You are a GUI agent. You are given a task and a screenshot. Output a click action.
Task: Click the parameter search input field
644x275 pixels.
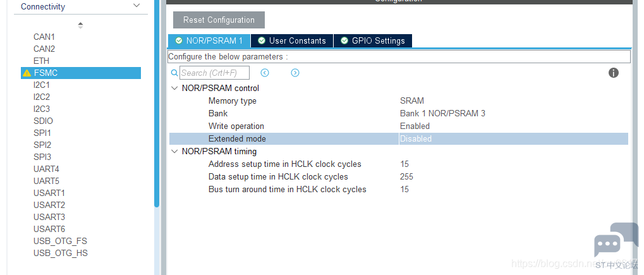point(214,73)
